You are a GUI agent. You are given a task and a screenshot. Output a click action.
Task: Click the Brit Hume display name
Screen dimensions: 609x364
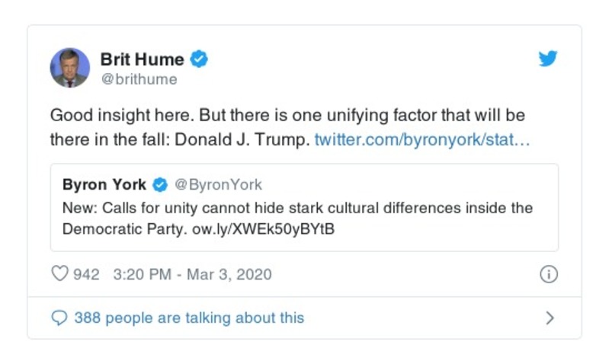click(x=142, y=59)
